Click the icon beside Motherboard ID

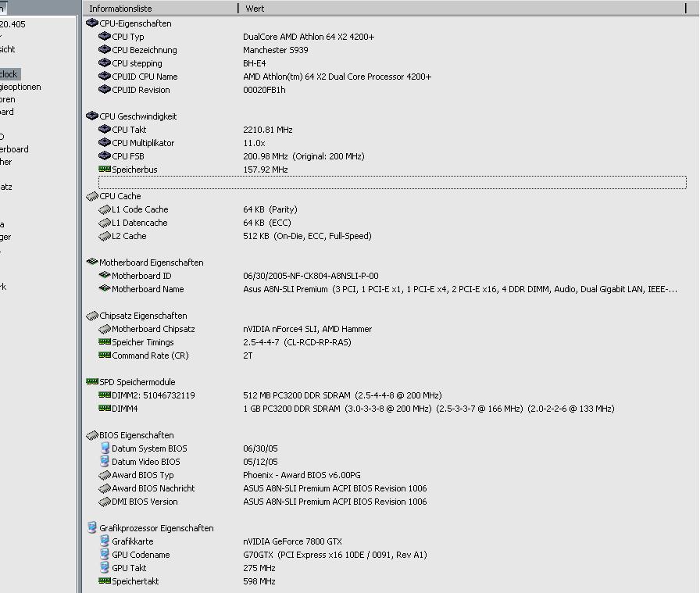pos(105,275)
